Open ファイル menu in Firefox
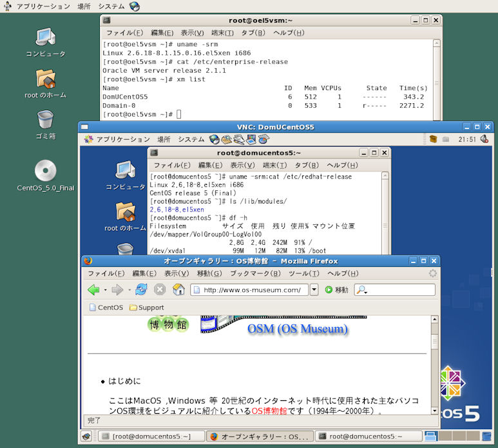This screenshot has width=498, height=448. 106,273
